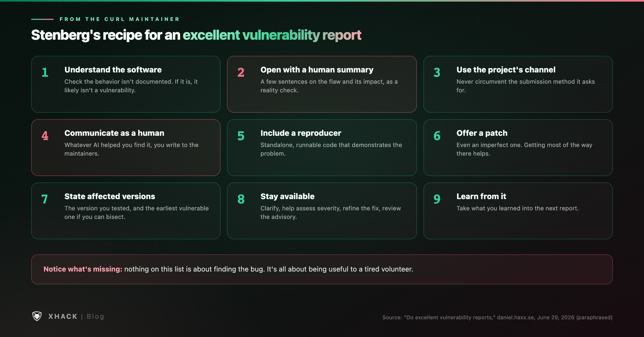
Task: Select the 'FROM THE CURL MAINTAINER' eyebrow text
Action: 119,19
